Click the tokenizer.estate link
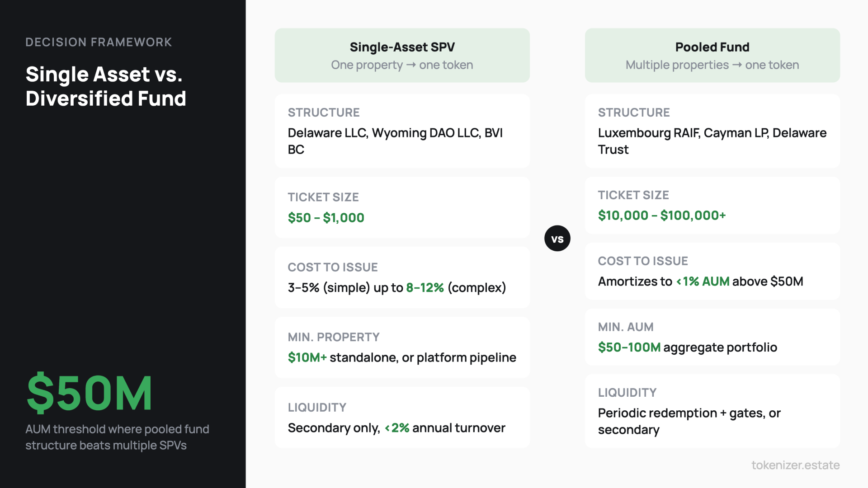Screen dimensions: 868x488 coord(795,465)
